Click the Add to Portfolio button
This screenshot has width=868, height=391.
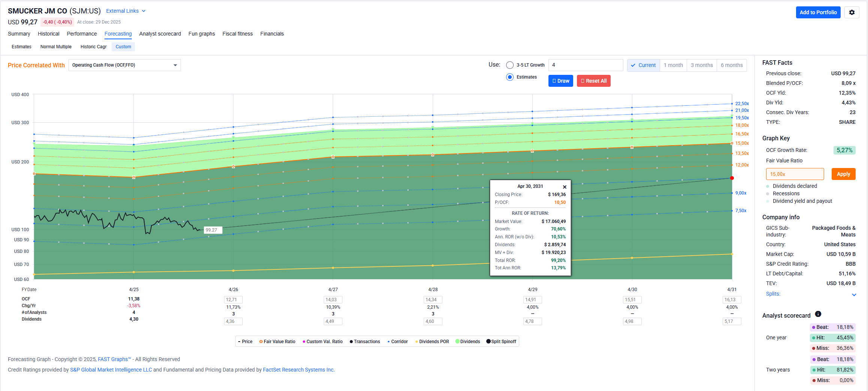[x=818, y=12]
